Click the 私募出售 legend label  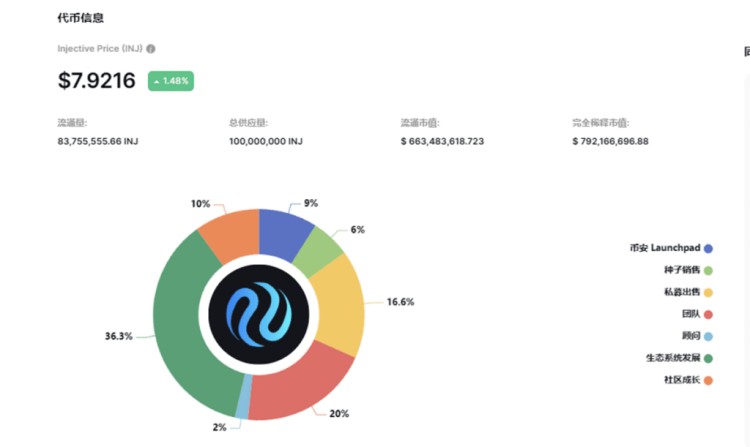tap(682, 292)
